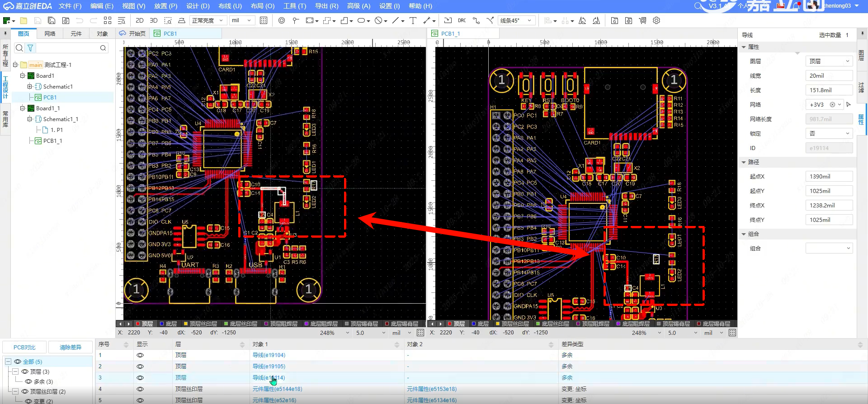Open the 文件 (F) menu
The height and width of the screenshot is (404, 868).
click(70, 6)
